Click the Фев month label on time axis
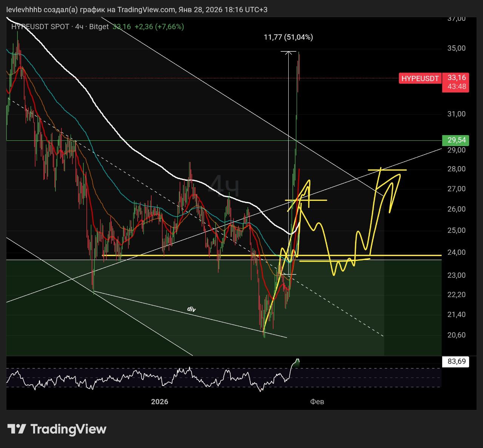 (317, 402)
